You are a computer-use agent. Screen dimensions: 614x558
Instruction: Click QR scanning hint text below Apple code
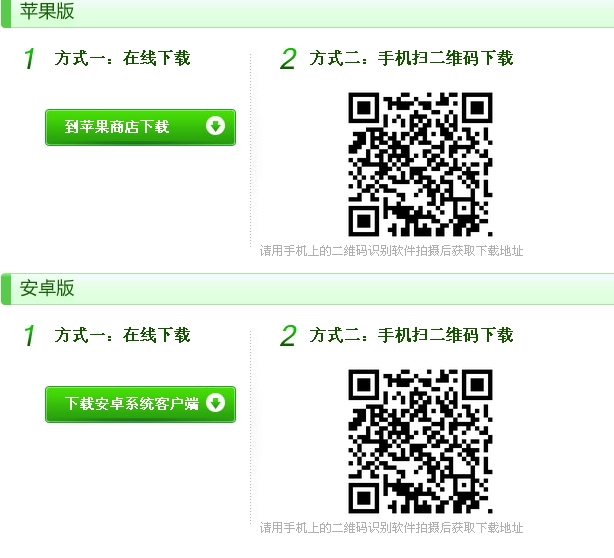coord(391,251)
